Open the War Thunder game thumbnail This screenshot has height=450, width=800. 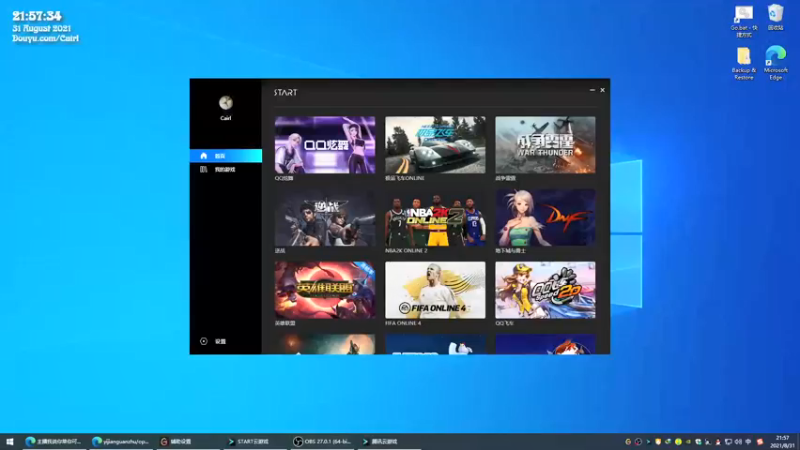[x=545, y=145]
